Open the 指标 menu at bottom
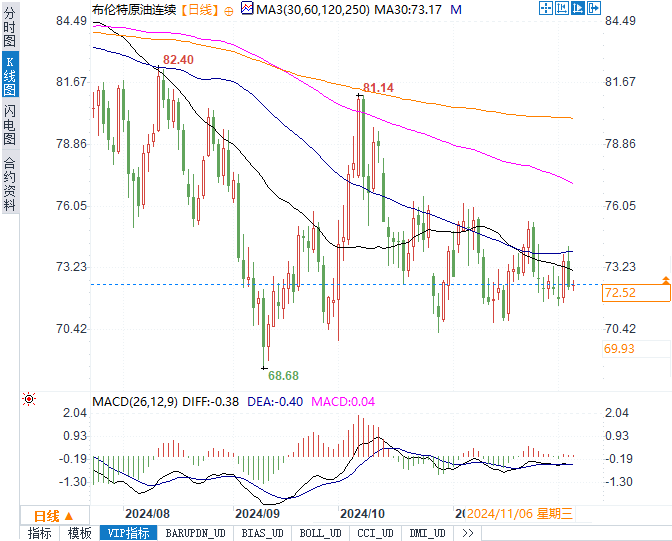 coord(40,533)
